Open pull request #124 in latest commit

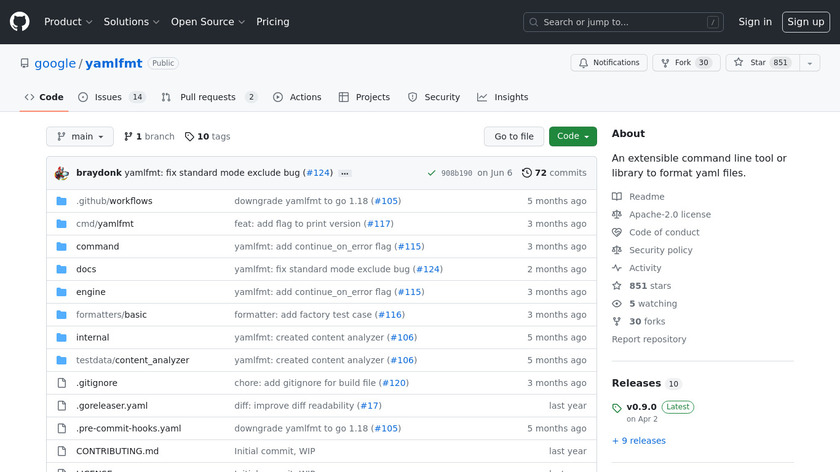tap(318, 173)
